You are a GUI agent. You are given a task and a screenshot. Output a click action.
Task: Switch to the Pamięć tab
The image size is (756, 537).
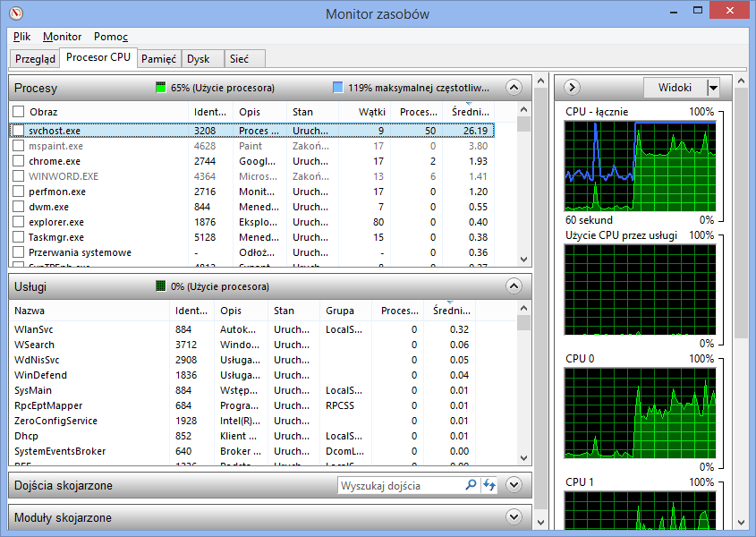[158, 59]
